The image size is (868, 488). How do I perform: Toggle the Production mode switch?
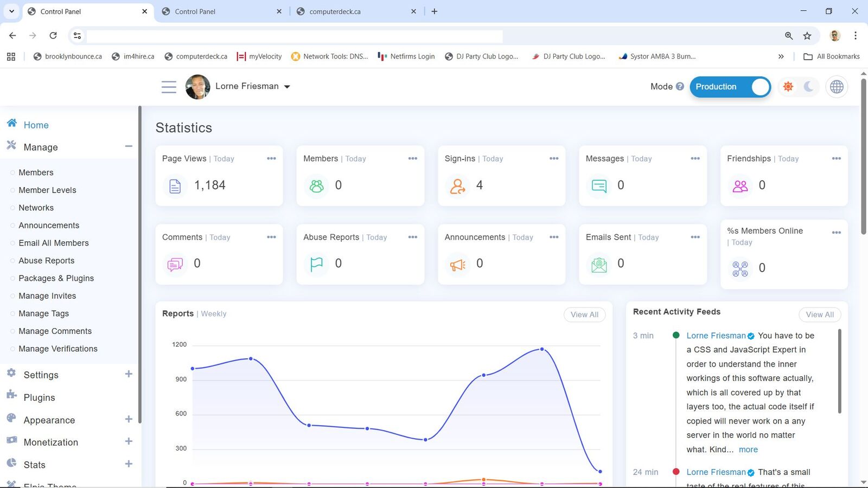coord(730,87)
